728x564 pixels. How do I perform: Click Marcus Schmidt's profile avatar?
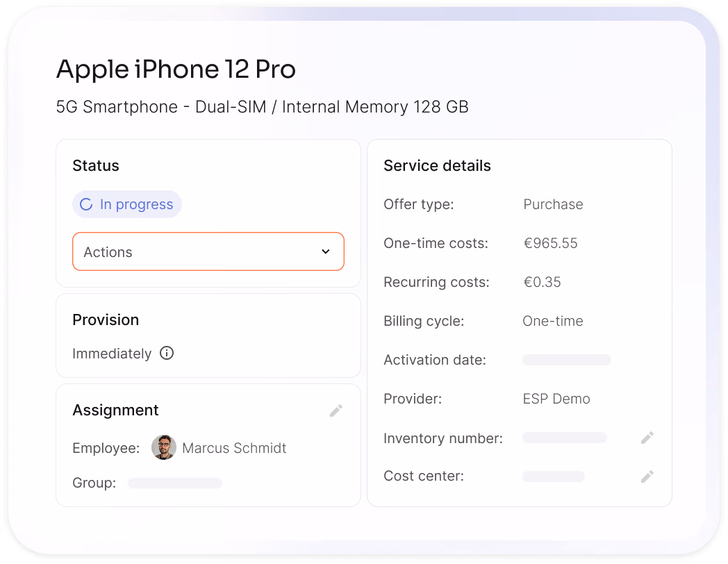pos(164,447)
